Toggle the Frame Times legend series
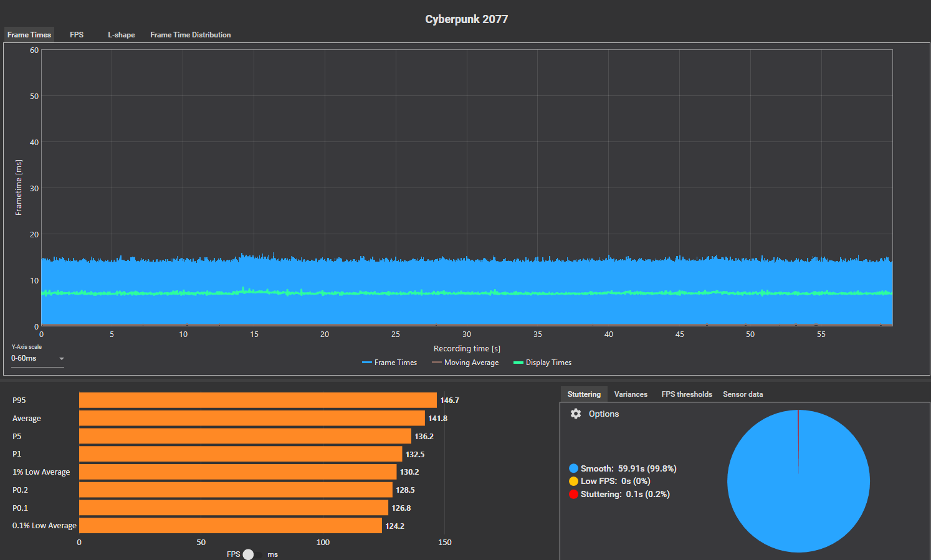The image size is (931, 560). 389,363
